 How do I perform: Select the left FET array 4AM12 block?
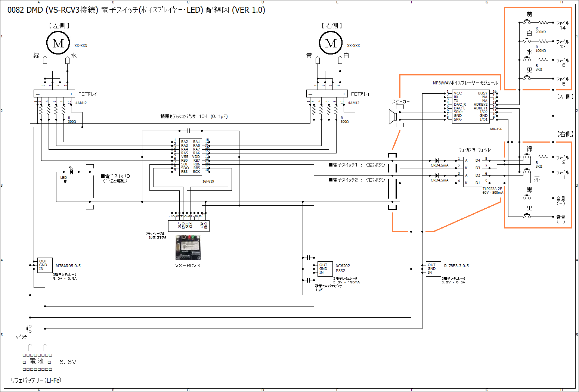pyautogui.click(x=54, y=94)
